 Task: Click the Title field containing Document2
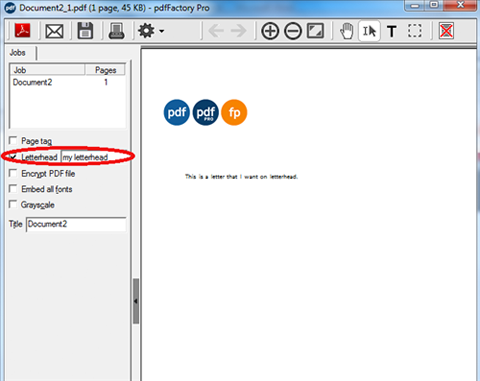(76, 224)
